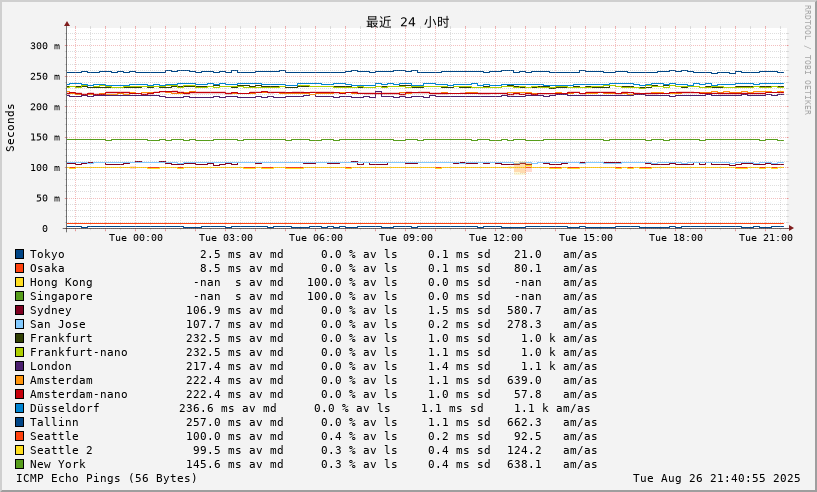
Task: Click the Sydney legend color swatch
Action: click(x=19, y=311)
